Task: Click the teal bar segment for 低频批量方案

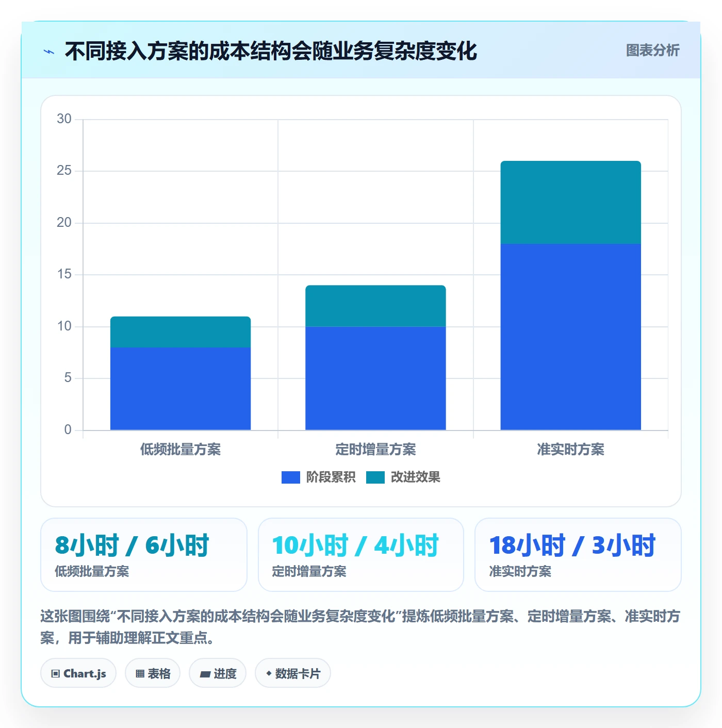Action: 180,332
